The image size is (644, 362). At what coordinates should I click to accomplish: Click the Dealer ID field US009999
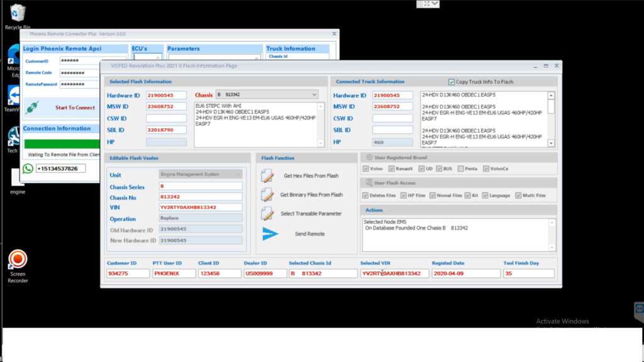265,273
